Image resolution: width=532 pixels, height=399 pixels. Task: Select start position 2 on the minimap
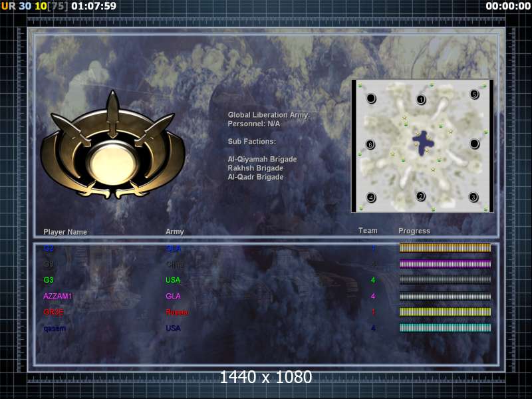(x=421, y=196)
